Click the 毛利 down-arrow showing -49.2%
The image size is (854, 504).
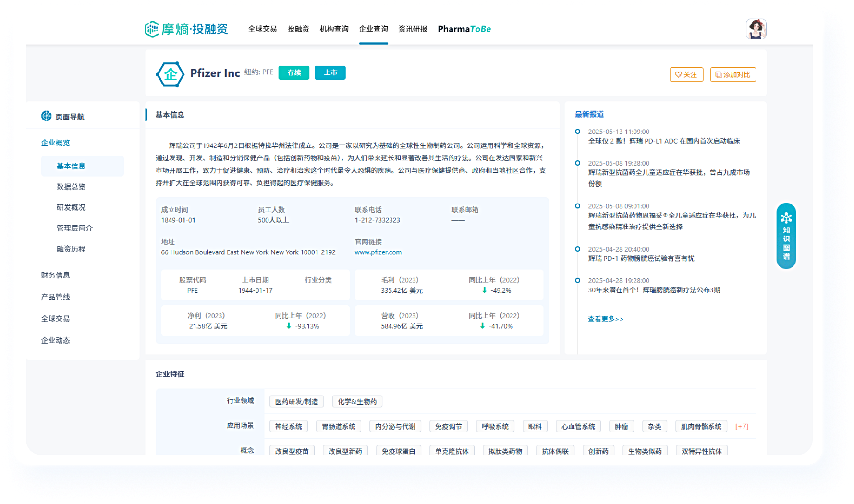(x=484, y=290)
